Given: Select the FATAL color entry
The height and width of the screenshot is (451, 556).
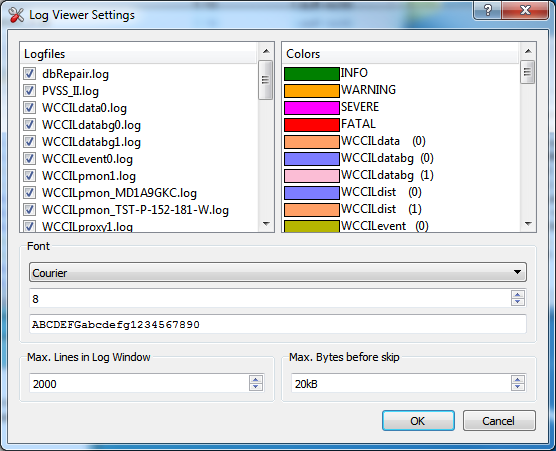Looking at the screenshot, I should pos(358,124).
